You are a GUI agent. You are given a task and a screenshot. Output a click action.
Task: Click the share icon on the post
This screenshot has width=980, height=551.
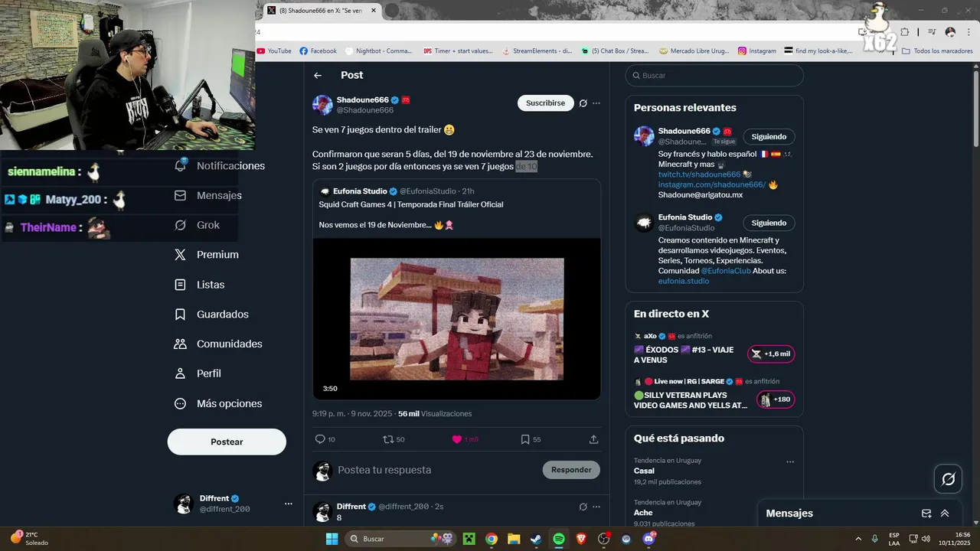pos(593,439)
